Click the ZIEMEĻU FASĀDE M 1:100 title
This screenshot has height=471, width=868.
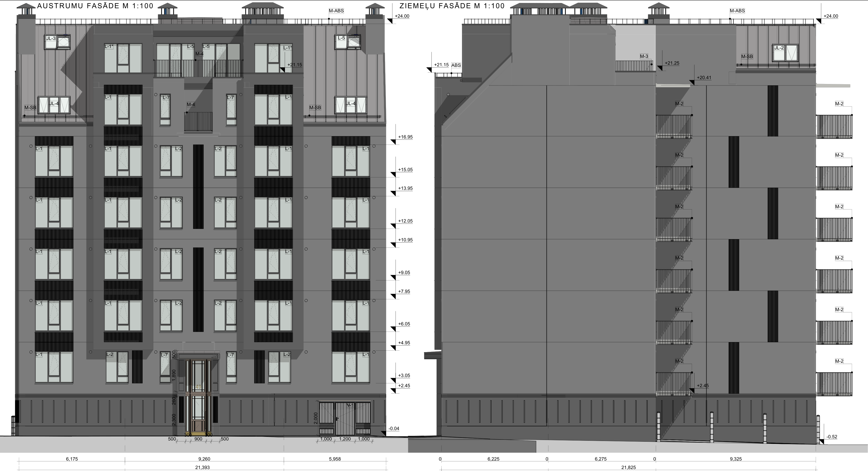pos(452,6)
